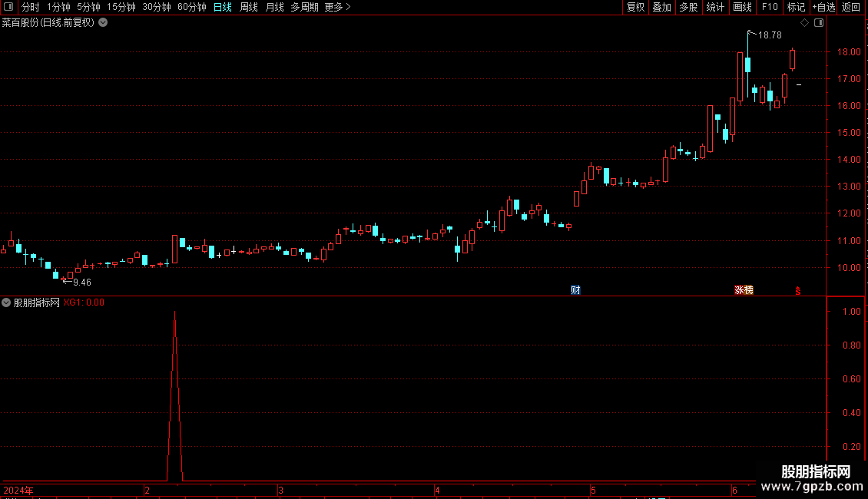Expand 更多 period options

pos(337,7)
